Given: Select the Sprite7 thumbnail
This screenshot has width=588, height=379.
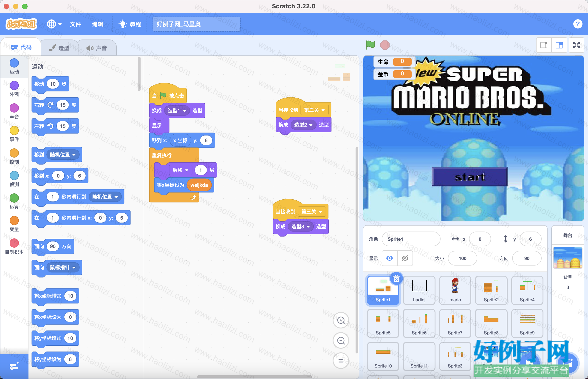Looking at the screenshot, I should [455, 323].
